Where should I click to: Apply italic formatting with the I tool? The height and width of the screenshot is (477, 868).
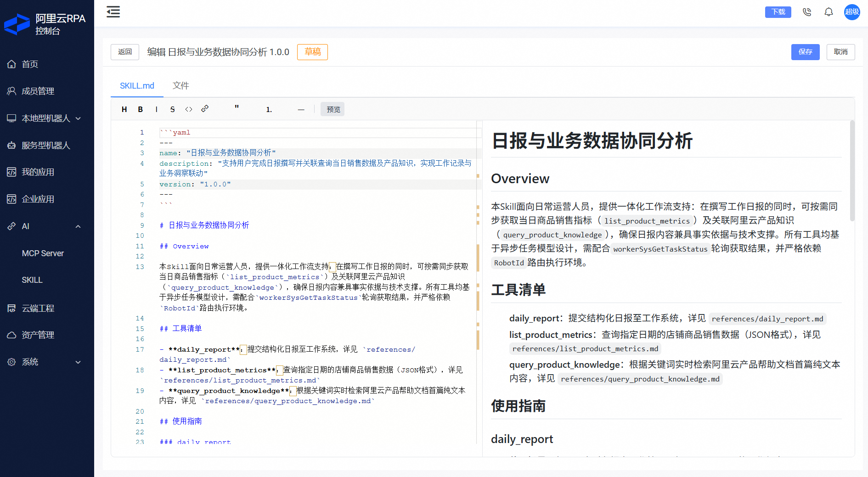pyautogui.click(x=156, y=109)
